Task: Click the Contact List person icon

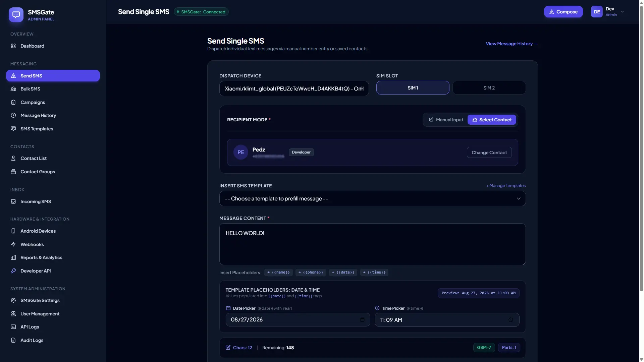Action: [13, 158]
